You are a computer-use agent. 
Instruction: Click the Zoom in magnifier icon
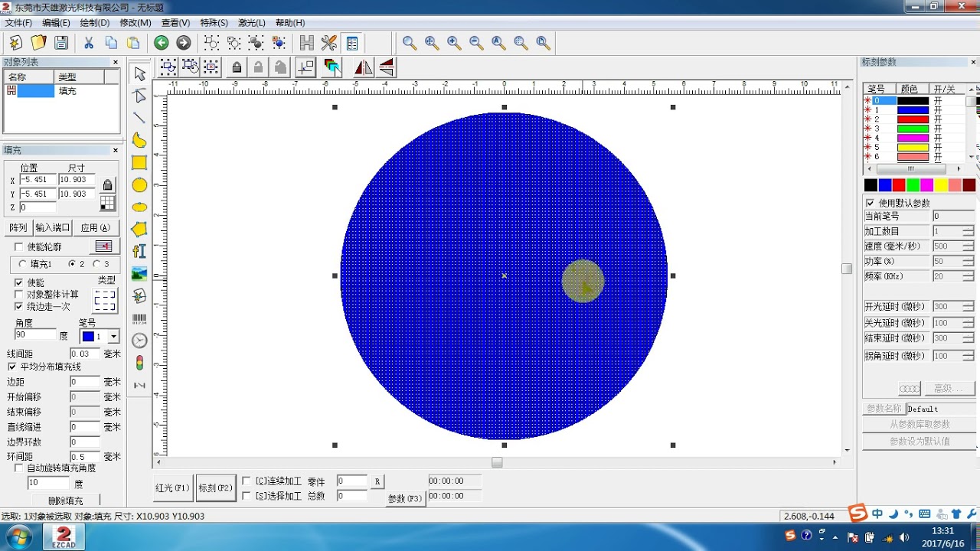click(x=454, y=43)
